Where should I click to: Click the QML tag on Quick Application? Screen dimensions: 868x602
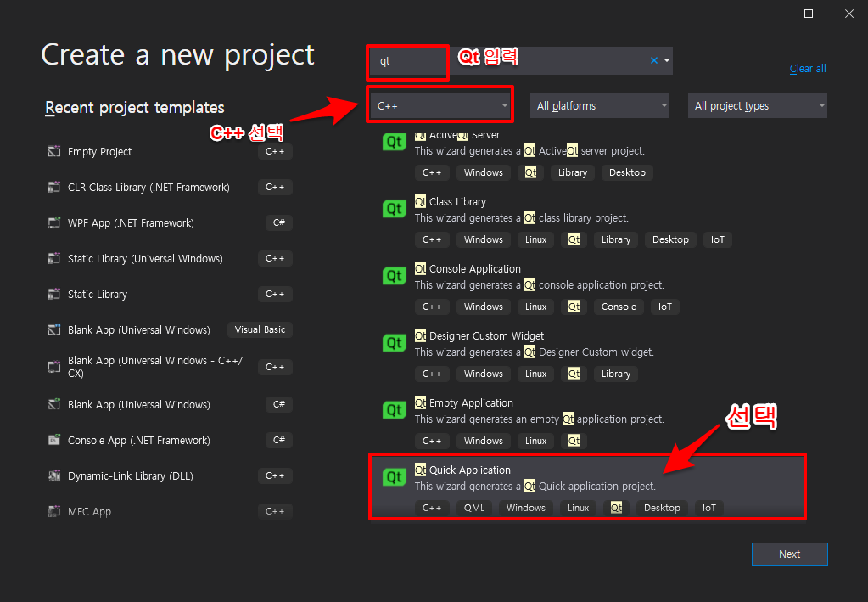coord(473,508)
